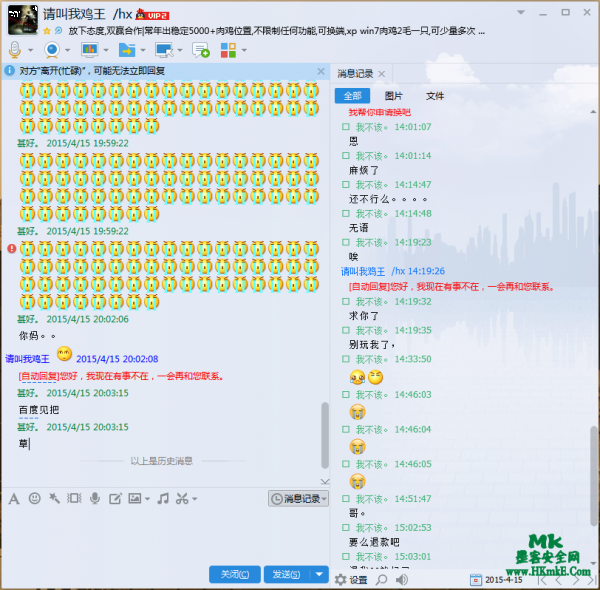Open the font settings 'A' icon

pos(14,499)
